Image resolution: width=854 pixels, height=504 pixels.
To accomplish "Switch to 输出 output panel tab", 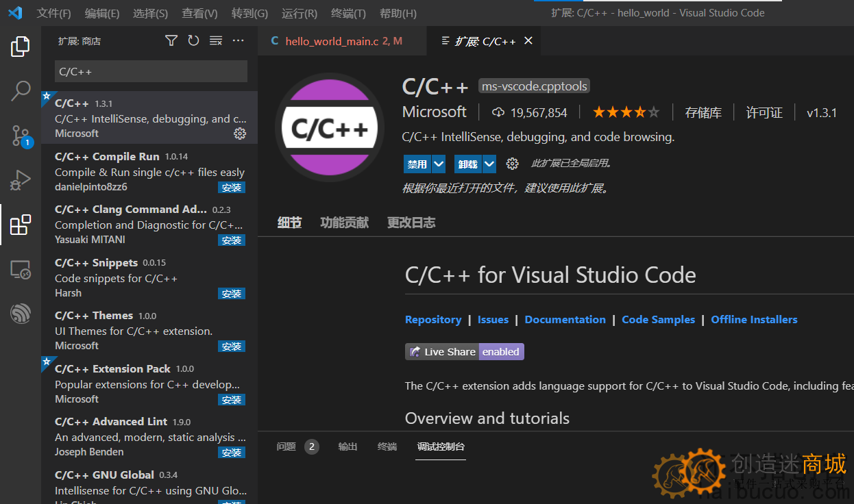I will pyautogui.click(x=347, y=446).
